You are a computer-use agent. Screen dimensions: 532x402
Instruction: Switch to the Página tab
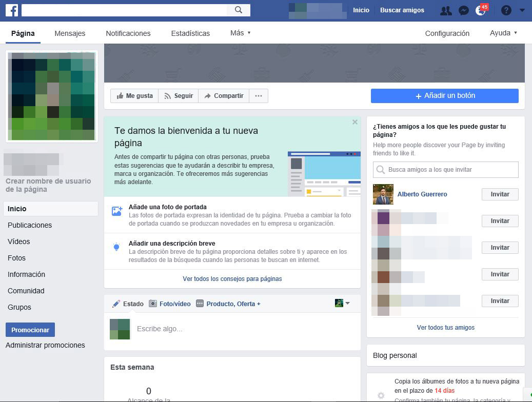pos(23,33)
